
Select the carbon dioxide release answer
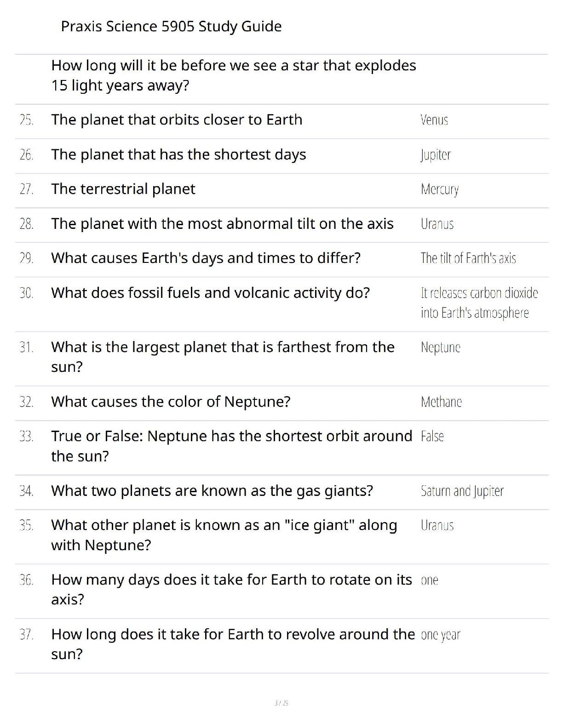(479, 303)
